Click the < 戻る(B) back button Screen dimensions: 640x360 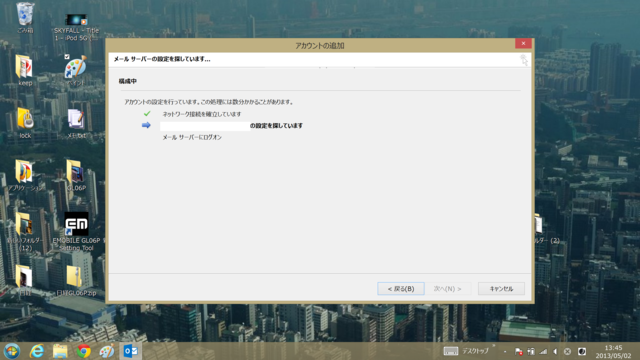(x=401, y=289)
